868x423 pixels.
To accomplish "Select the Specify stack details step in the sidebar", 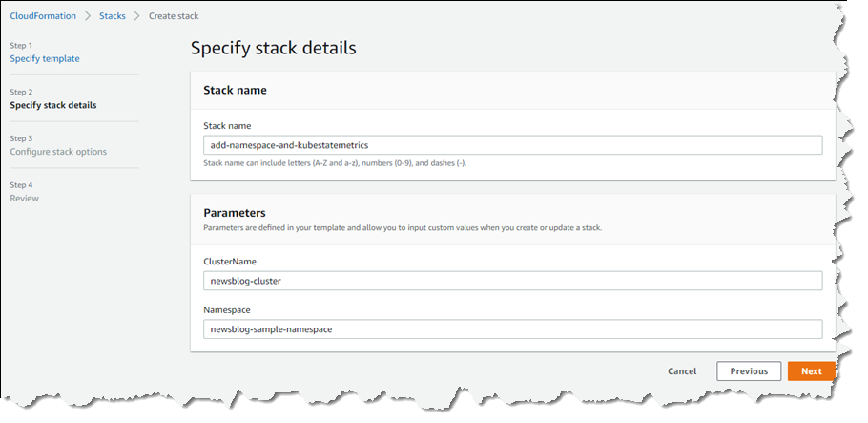I will (x=53, y=105).
